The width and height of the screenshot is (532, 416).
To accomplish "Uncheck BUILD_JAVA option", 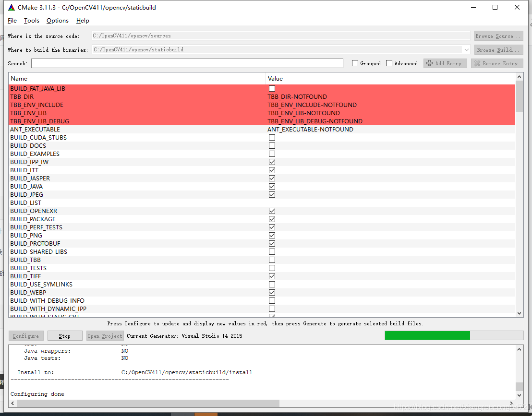I will click(272, 187).
